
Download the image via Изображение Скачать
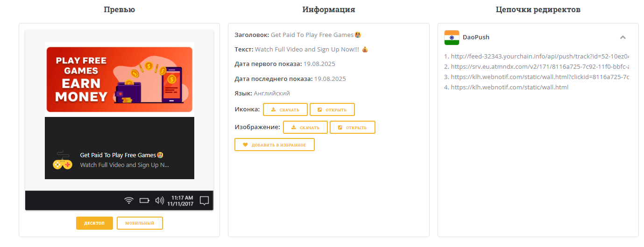pyautogui.click(x=305, y=127)
